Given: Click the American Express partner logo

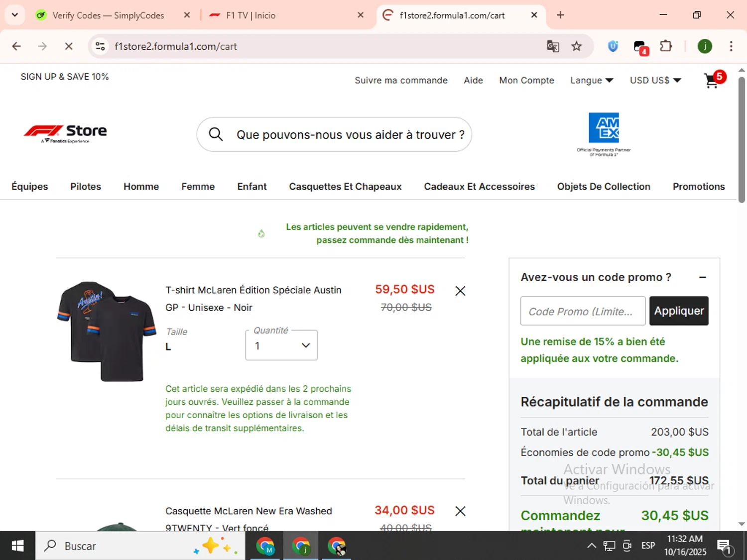Looking at the screenshot, I should pos(604,134).
